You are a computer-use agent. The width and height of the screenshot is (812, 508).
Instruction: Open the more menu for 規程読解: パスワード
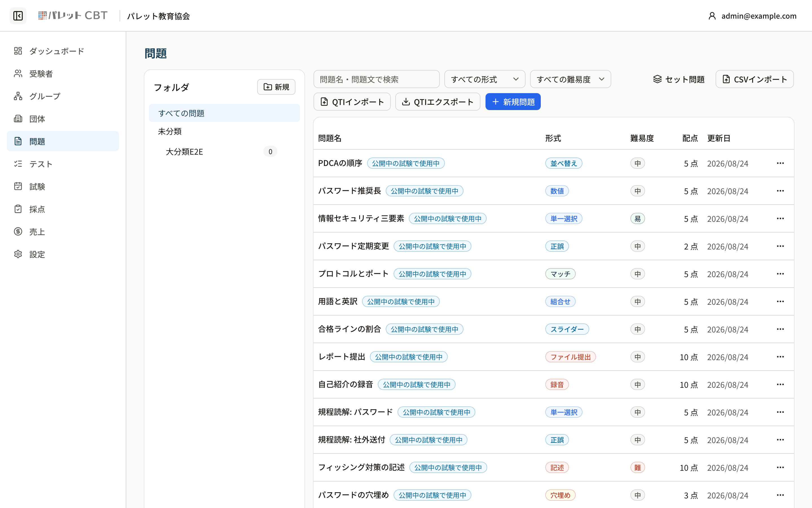click(x=780, y=412)
